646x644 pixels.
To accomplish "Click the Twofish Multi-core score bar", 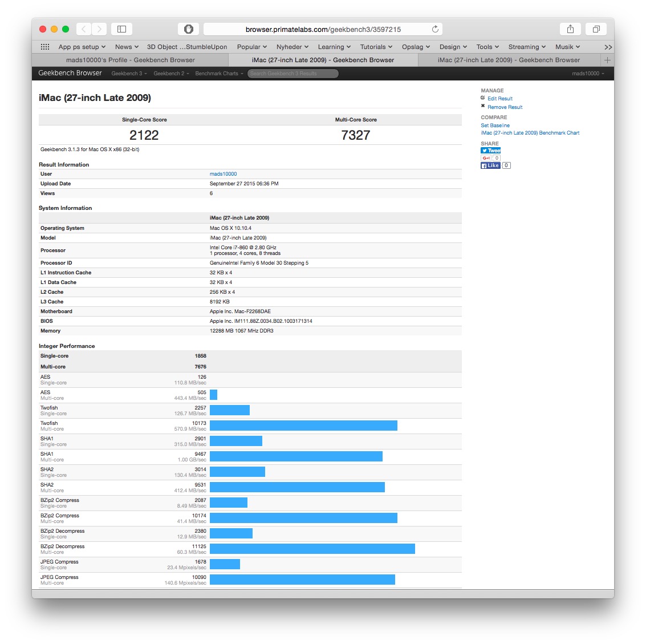I will click(304, 426).
